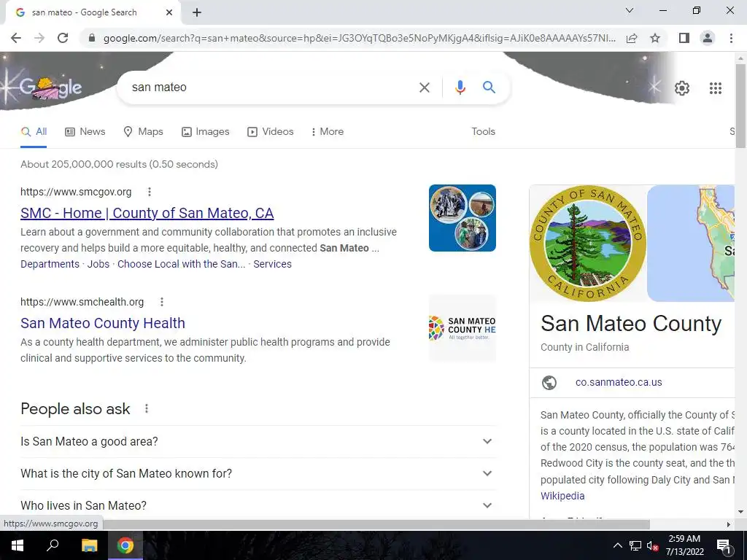Click the muted volume tray icon
The image size is (747, 560).
coord(651,545)
